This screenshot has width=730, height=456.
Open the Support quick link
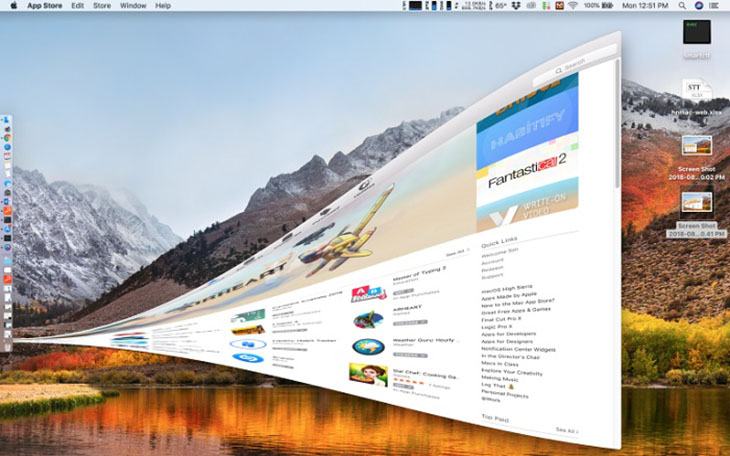pos(493,277)
